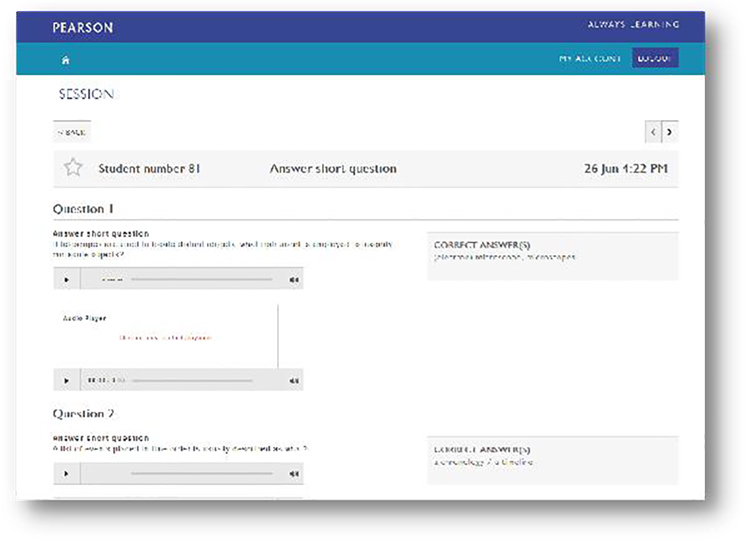Click the Pearson logo

coord(82,27)
